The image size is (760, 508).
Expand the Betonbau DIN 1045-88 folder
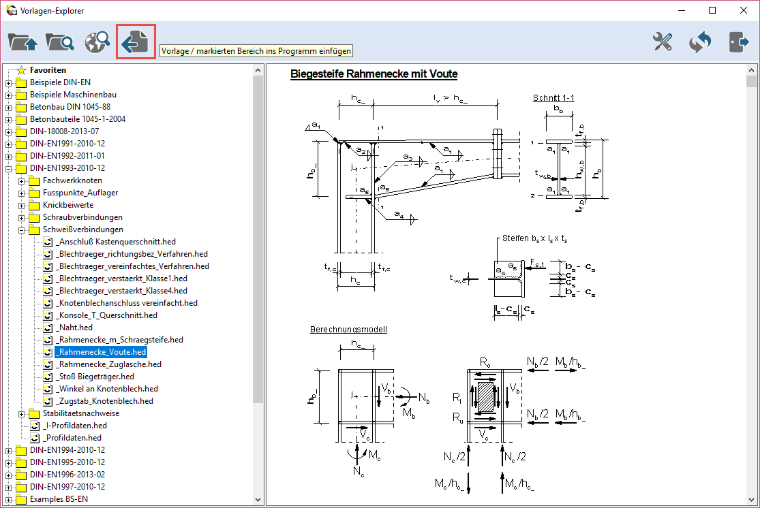tap(9, 107)
